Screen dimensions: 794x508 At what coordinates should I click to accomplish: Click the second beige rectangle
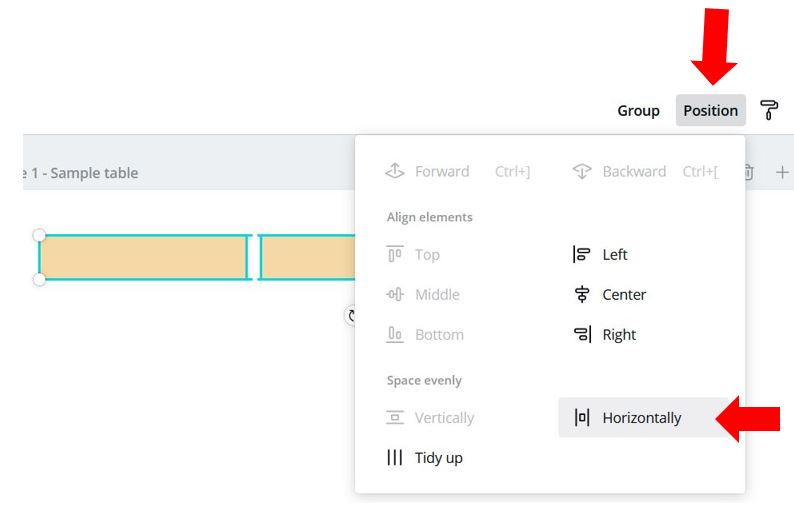click(x=307, y=257)
